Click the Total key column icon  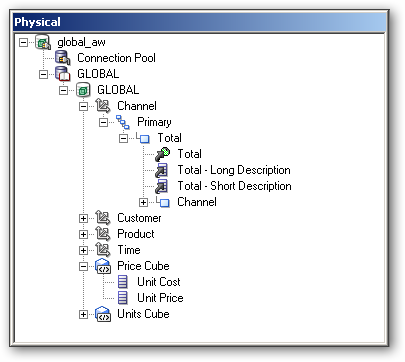(163, 154)
